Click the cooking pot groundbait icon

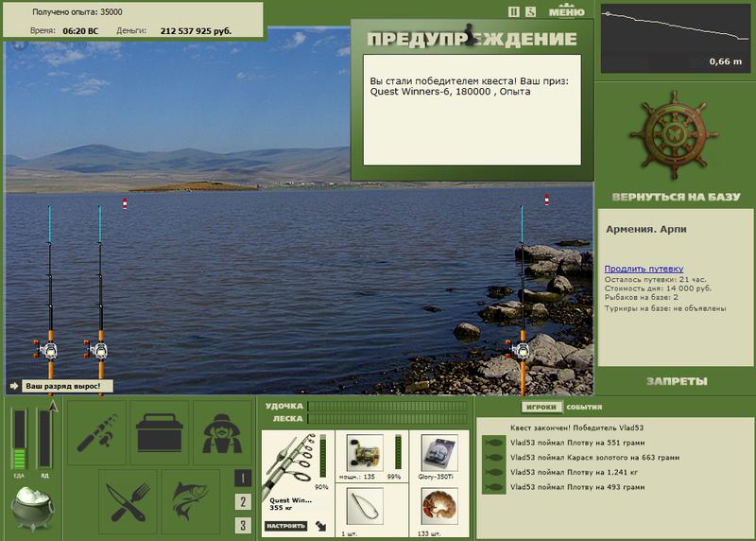33,508
